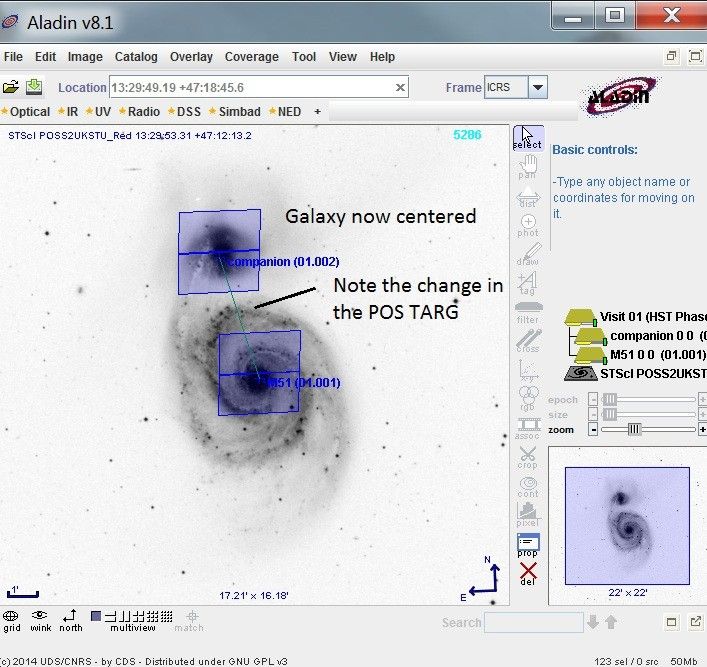
Task: Open the Edit menu
Action: point(46,57)
